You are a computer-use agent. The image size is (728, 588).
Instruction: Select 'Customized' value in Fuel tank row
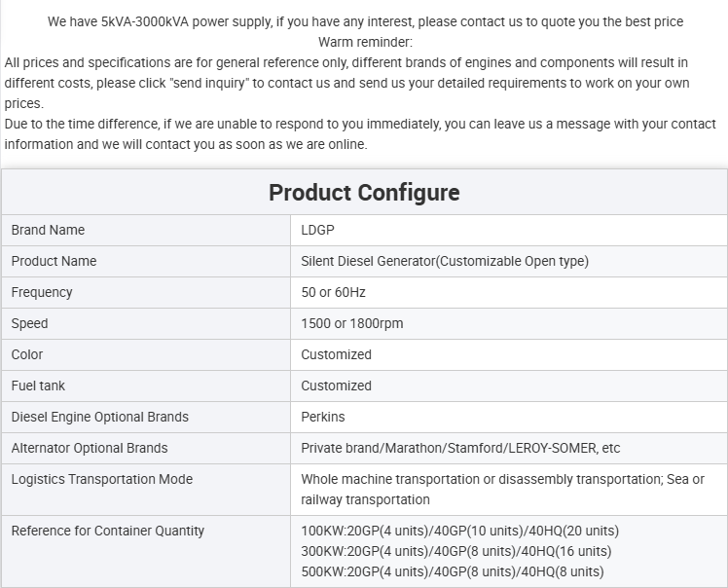point(336,386)
